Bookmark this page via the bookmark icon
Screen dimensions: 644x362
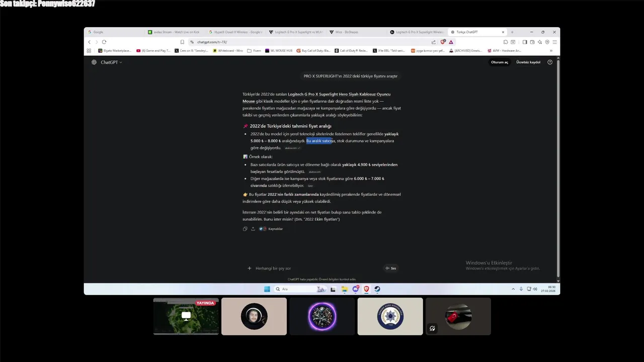coord(182,42)
